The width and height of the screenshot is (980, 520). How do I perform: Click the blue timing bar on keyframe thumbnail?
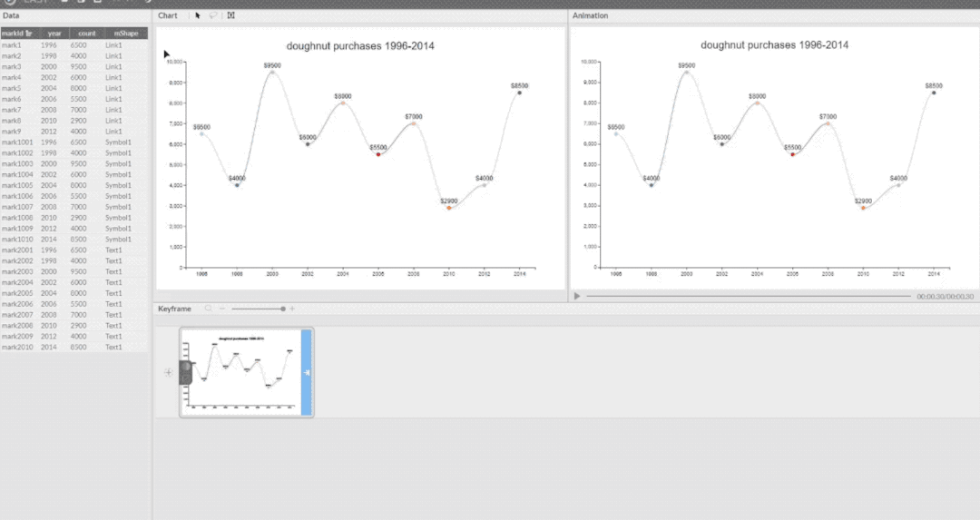(x=307, y=372)
